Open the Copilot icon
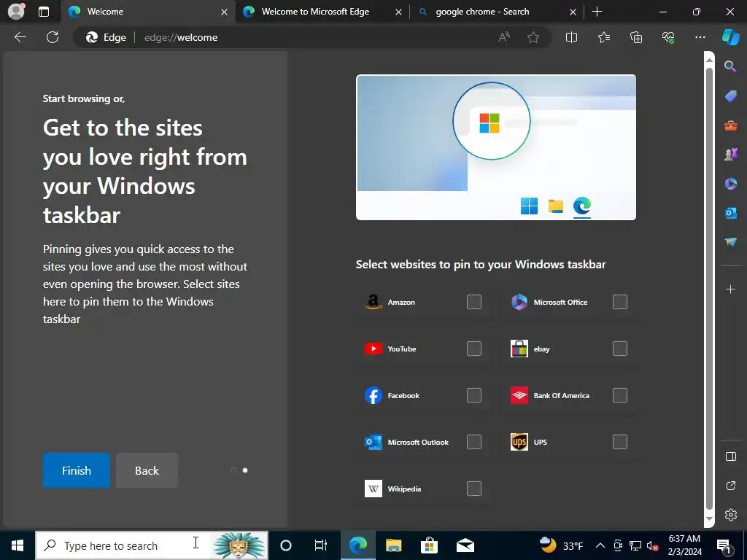This screenshot has height=560, width=747. click(730, 37)
